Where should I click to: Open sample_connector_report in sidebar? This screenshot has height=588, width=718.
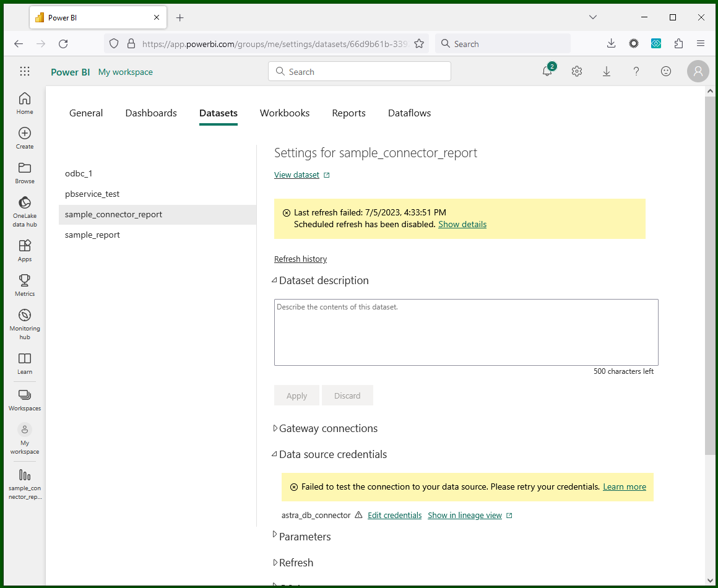[25, 484]
